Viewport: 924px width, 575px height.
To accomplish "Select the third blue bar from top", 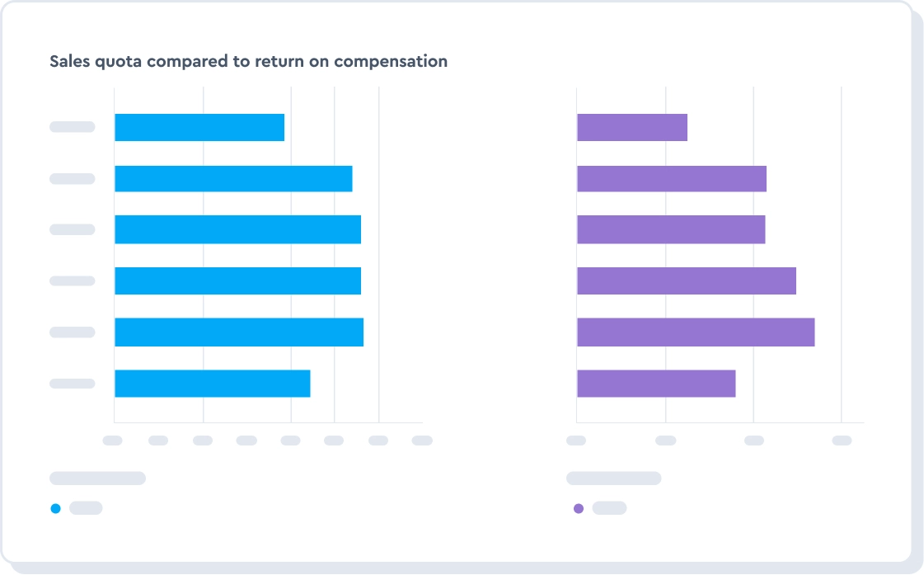I will click(x=237, y=229).
